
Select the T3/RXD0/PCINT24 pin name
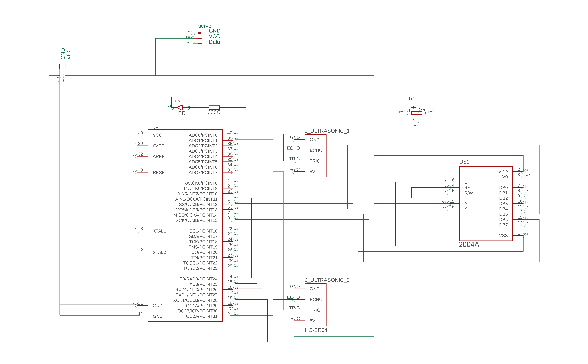198,279
